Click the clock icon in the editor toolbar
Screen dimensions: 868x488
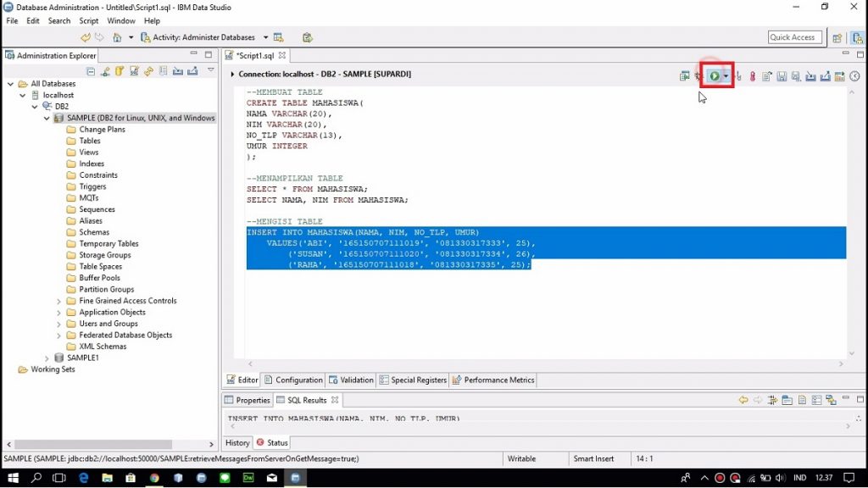854,76
